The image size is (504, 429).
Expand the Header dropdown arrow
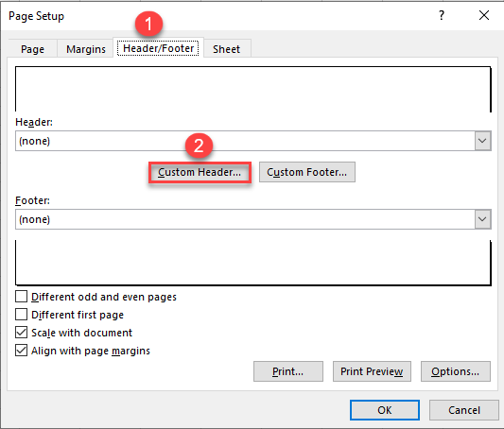(482, 141)
